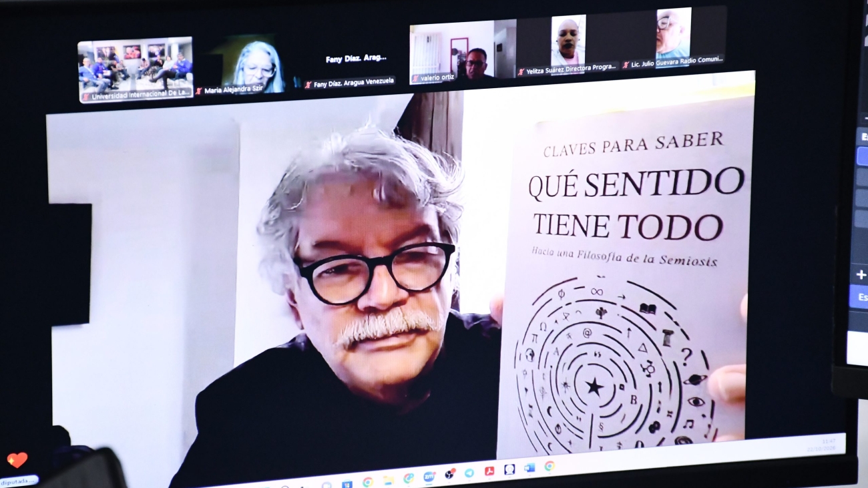Select valerio ortiz video thumbnail
868x488 pixels.
(462, 52)
